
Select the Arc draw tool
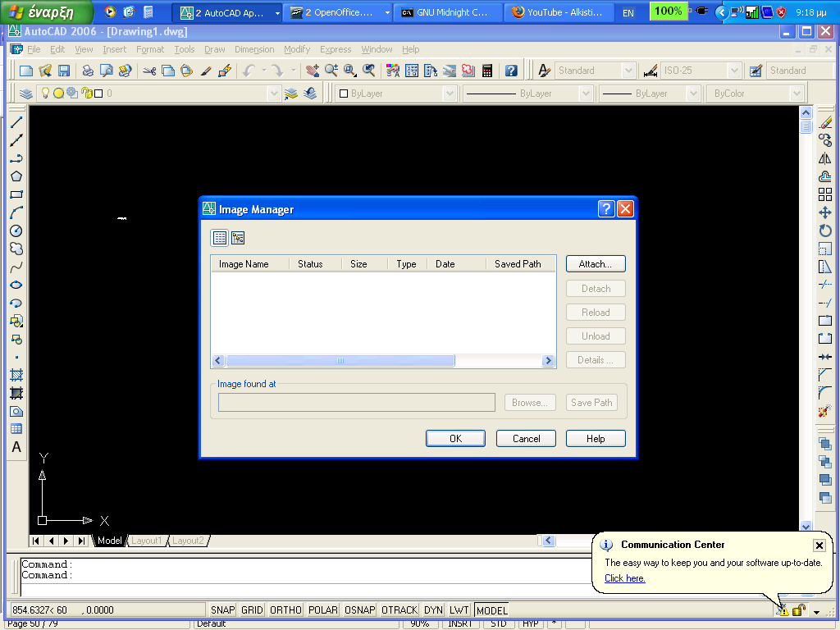click(x=16, y=212)
